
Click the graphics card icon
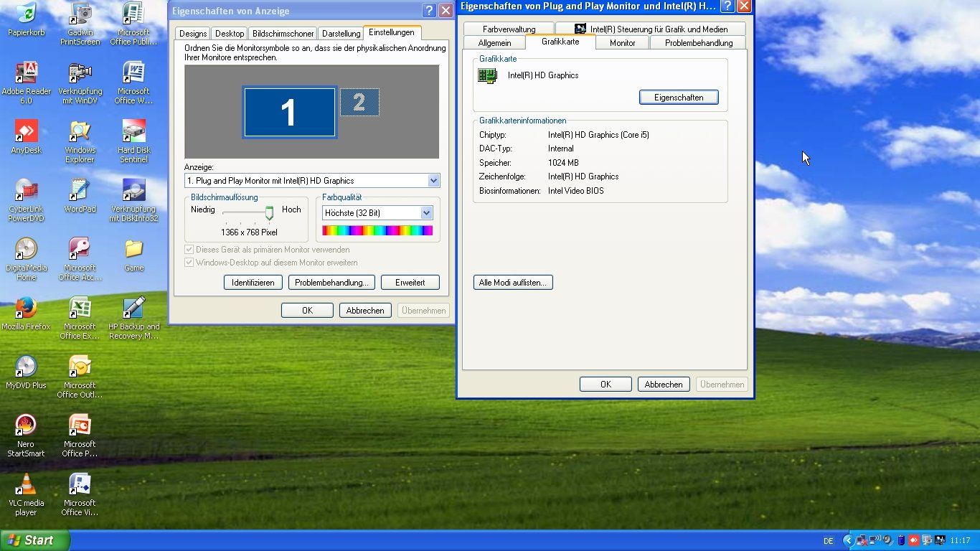[x=488, y=75]
